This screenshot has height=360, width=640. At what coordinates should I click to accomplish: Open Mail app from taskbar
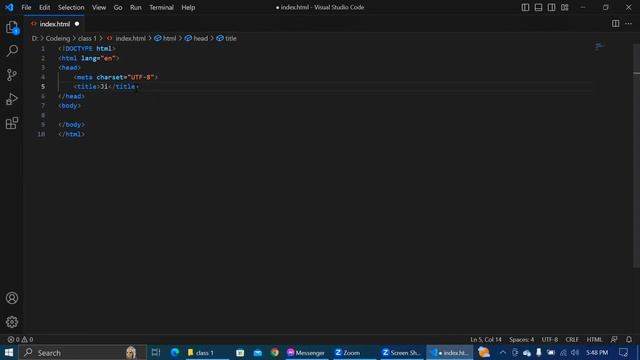point(258,353)
